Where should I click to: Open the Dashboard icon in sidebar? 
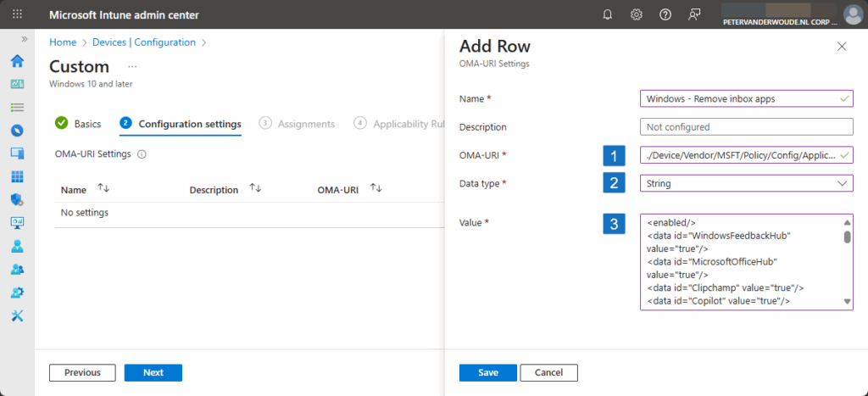point(17,84)
